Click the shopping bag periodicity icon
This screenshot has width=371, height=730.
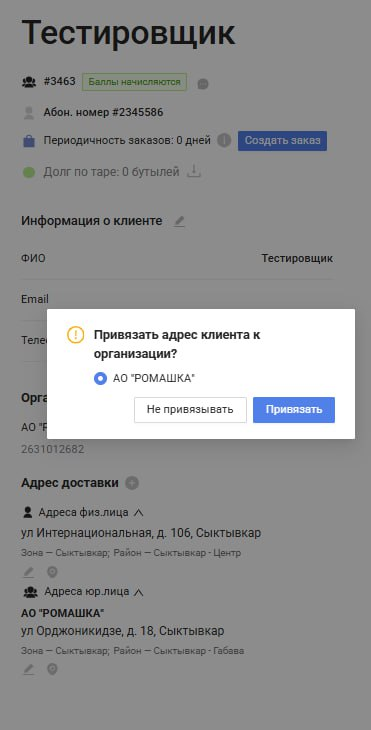pos(29,141)
